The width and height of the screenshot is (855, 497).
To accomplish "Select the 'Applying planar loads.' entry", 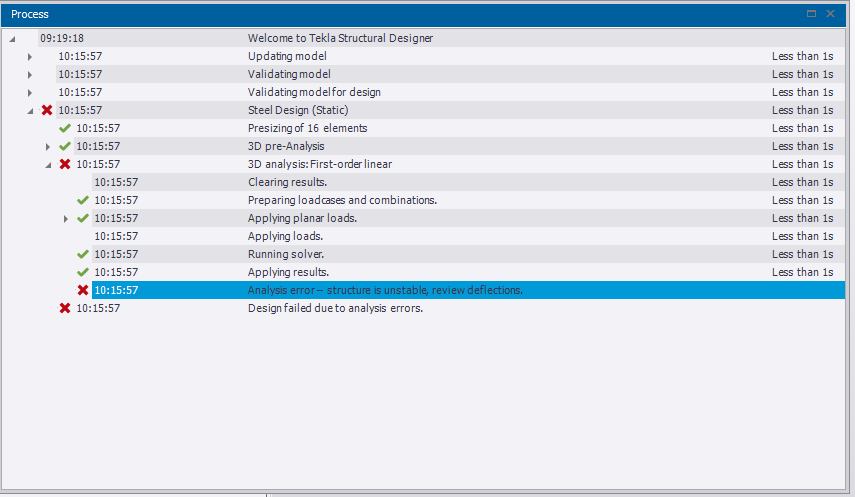I will 302,218.
